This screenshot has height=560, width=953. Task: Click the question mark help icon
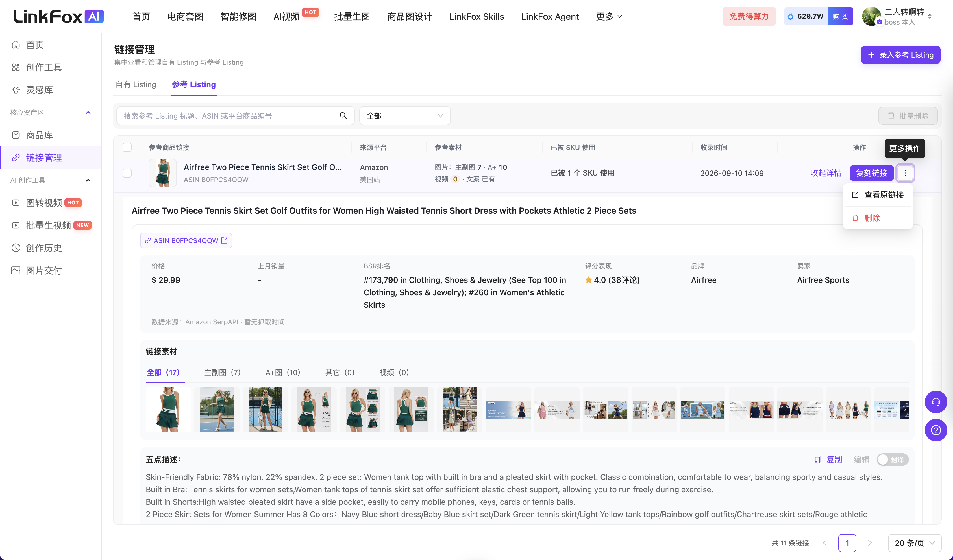pyautogui.click(x=935, y=430)
